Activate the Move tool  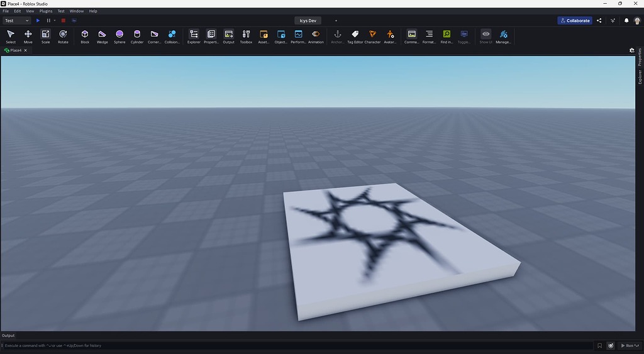(x=28, y=36)
